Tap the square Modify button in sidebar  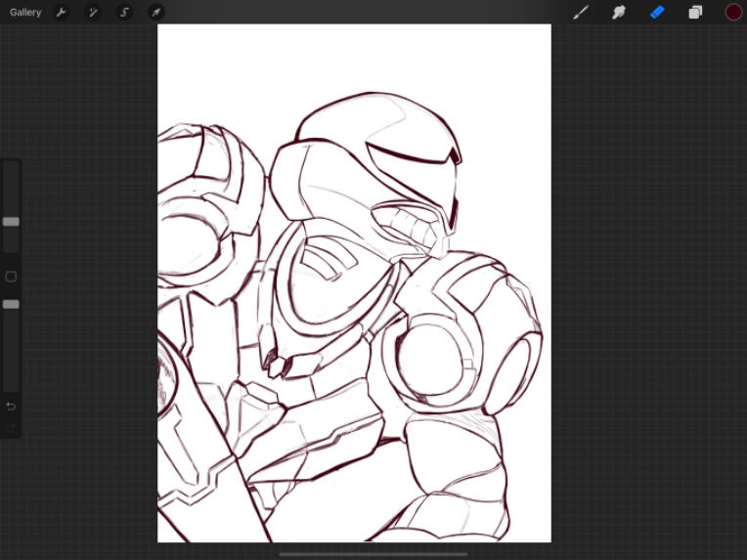[x=11, y=277]
